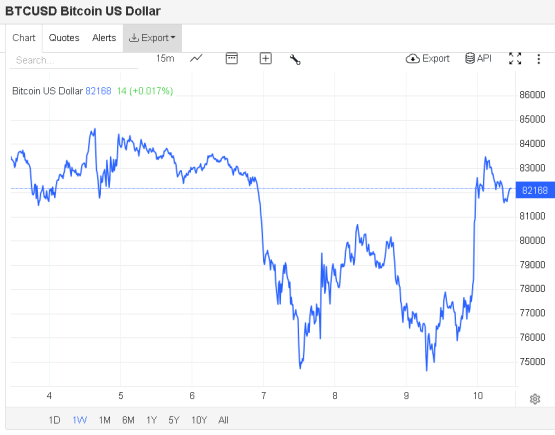The image size is (555, 435).
Task: Expand the Export dropdown tab
Action: click(x=152, y=38)
